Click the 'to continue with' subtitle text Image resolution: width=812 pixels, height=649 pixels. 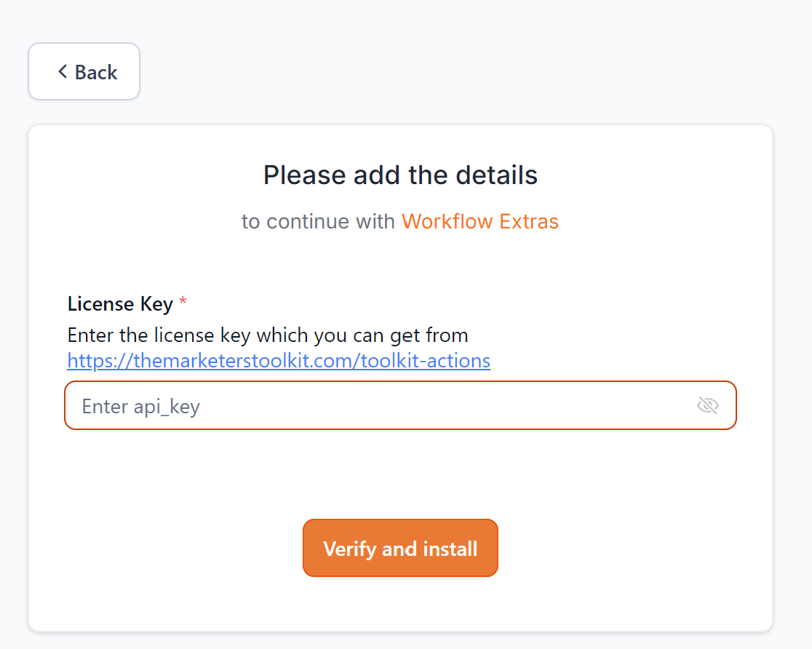[x=318, y=221]
